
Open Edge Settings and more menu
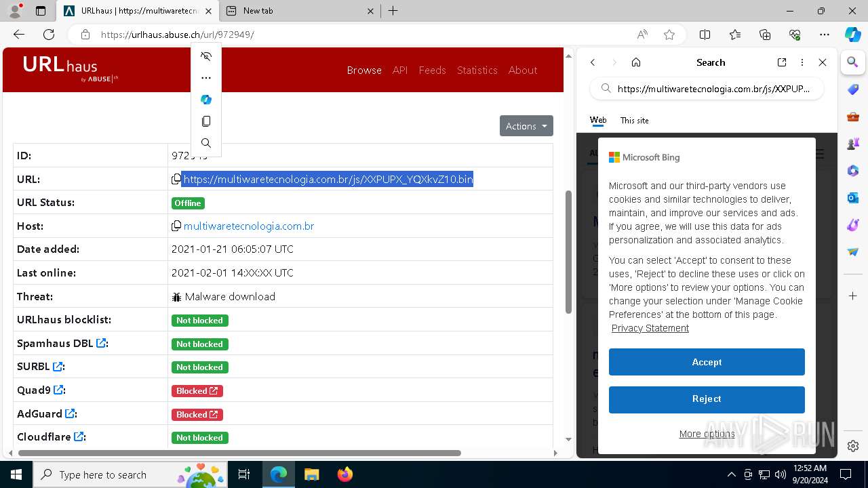[825, 35]
